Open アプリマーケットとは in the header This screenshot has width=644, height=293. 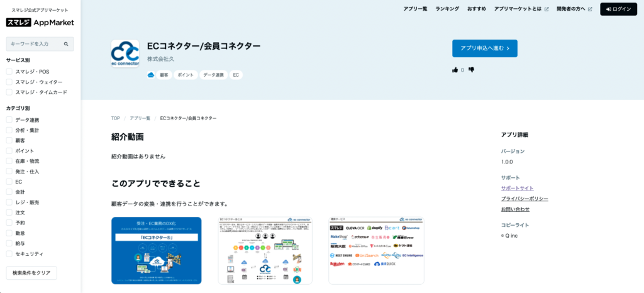pyautogui.click(x=518, y=9)
